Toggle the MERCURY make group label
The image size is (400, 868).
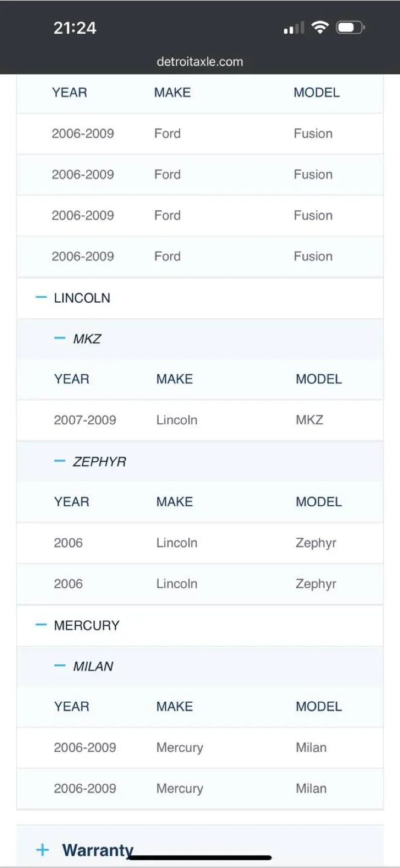coord(87,626)
